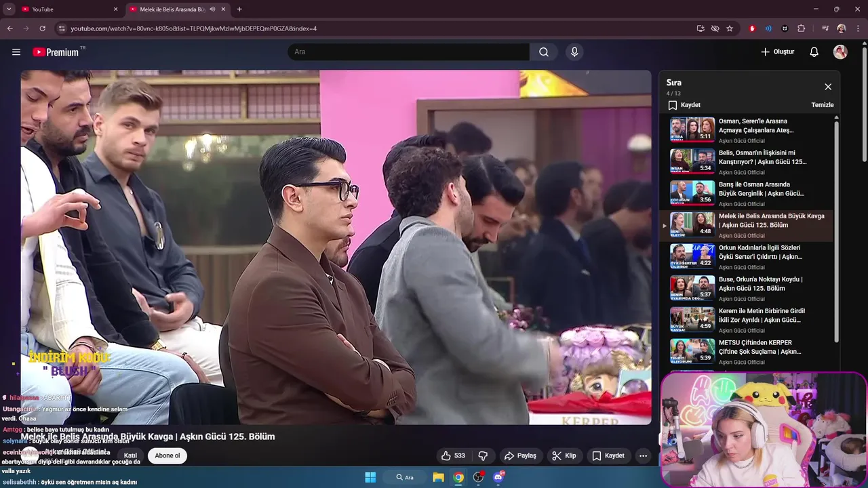Open the Windows Start menu

(x=370, y=477)
